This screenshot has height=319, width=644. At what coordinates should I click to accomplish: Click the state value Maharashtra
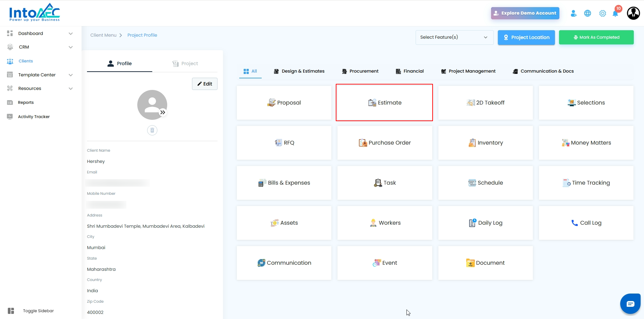pyautogui.click(x=101, y=269)
